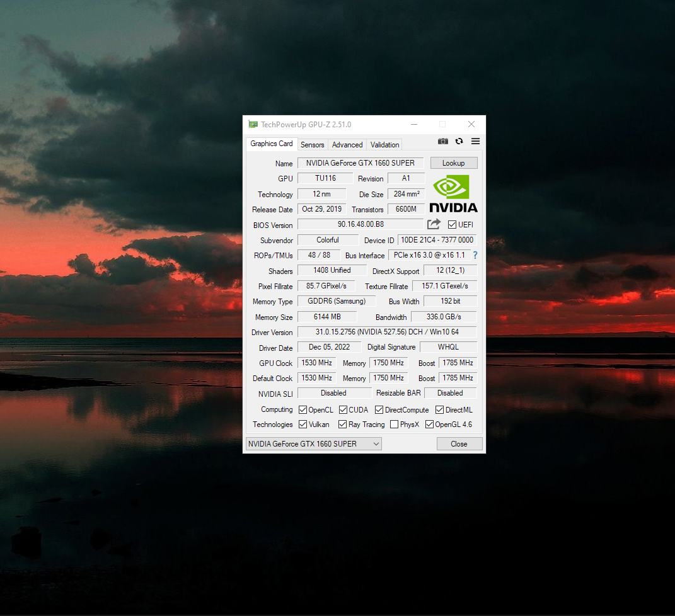Toggle the OpenGL 4.6 checkbox
The width and height of the screenshot is (675, 616).
pyautogui.click(x=429, y=424)
